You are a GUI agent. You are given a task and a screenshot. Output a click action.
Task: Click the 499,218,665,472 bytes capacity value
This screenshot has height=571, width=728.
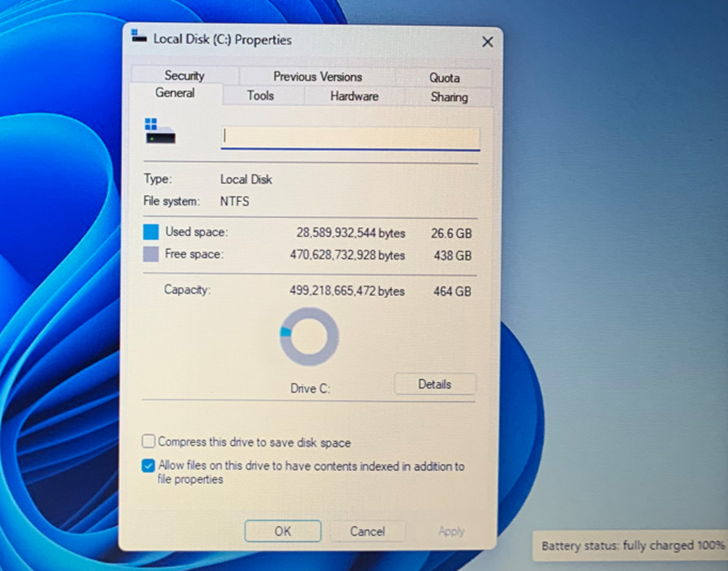click(x=347, y=291)
